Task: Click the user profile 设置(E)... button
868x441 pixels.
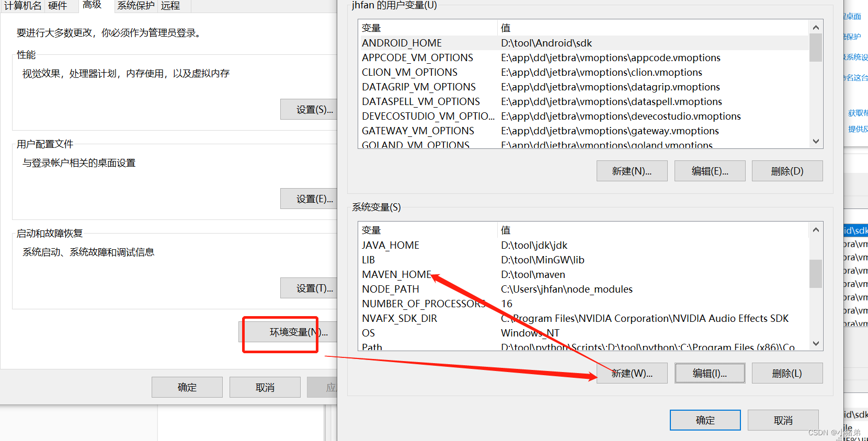Action: tap(309, 199)
